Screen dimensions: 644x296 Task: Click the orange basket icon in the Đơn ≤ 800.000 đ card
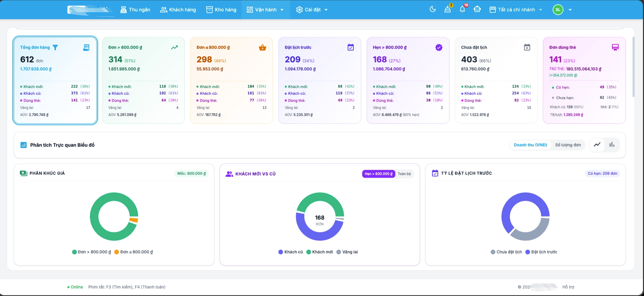(x=263, y=48)
